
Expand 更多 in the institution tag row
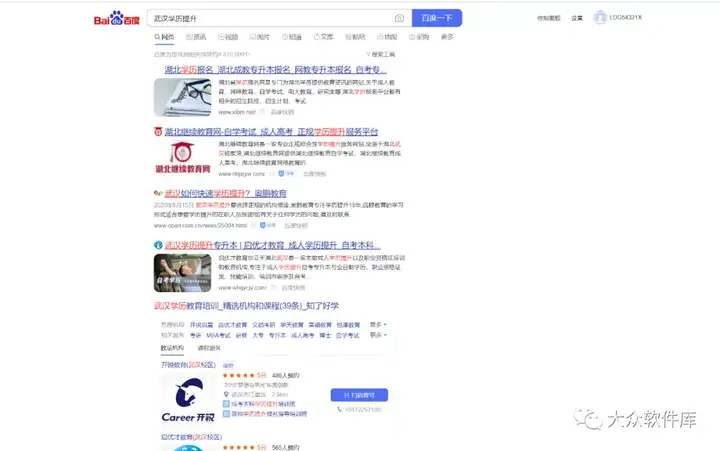pos(378,325)
